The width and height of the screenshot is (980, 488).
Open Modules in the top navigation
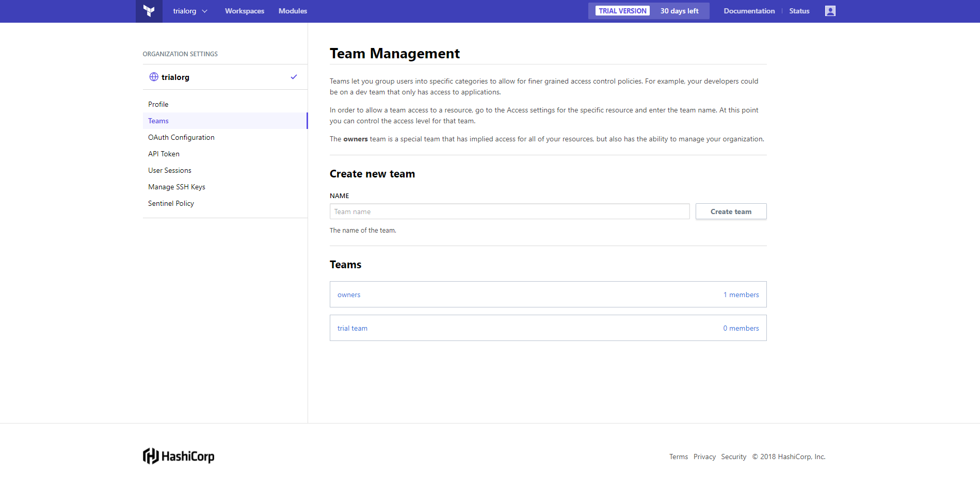pos(293,11)
